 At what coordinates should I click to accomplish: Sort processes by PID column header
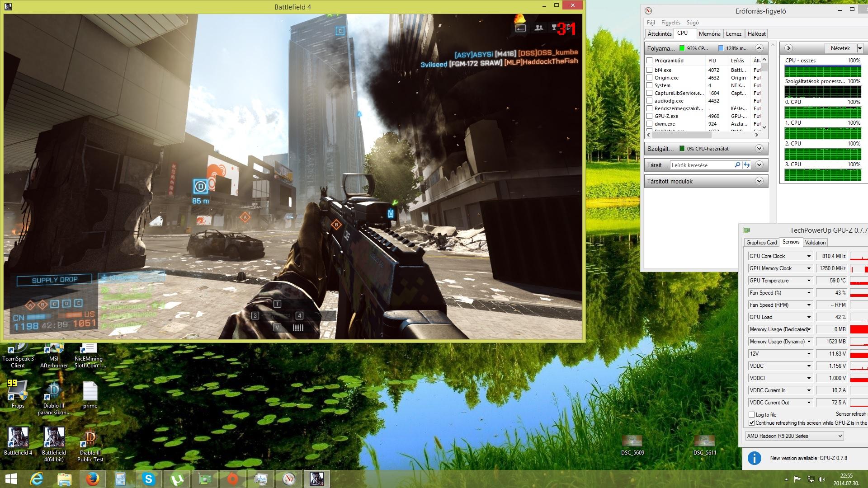(x=716, y=61)
